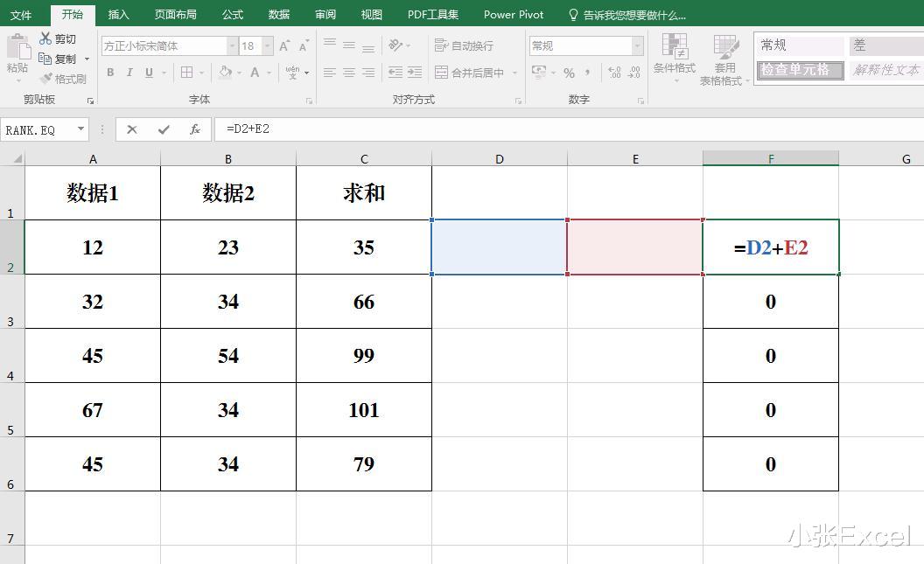Image resolution: width=924 pixels, height=564 pixels.
Task: Open Conditional Formatting (条件格式)
Action: point(674,58)
